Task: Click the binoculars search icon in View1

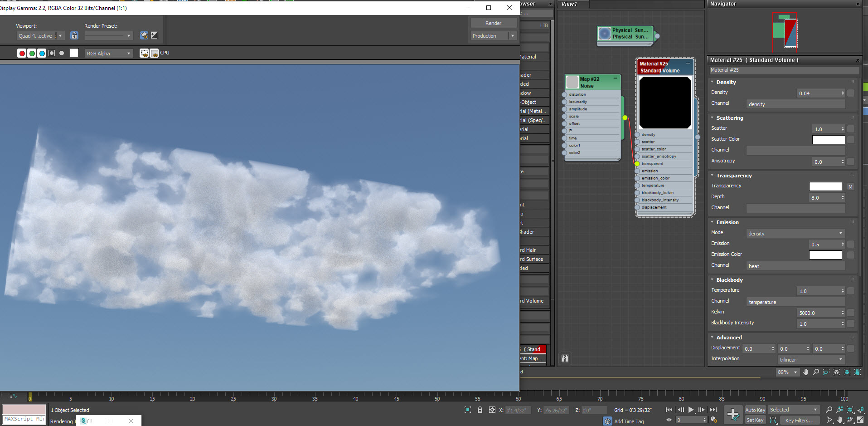Action: (565, 359)
